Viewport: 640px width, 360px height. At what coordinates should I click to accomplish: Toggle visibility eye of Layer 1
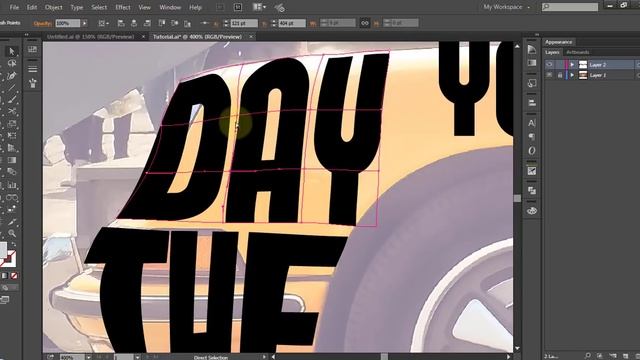coord(549,75)
